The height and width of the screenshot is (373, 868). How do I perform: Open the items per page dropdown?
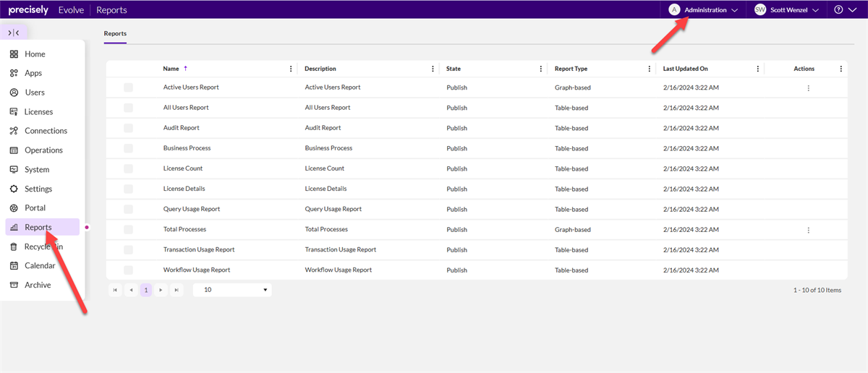coord(232,290)
